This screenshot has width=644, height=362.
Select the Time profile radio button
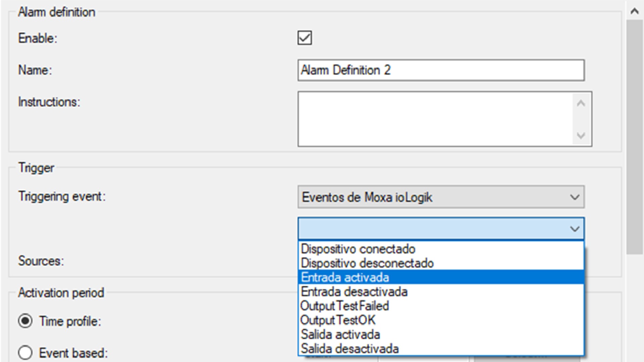coord(25,321)
